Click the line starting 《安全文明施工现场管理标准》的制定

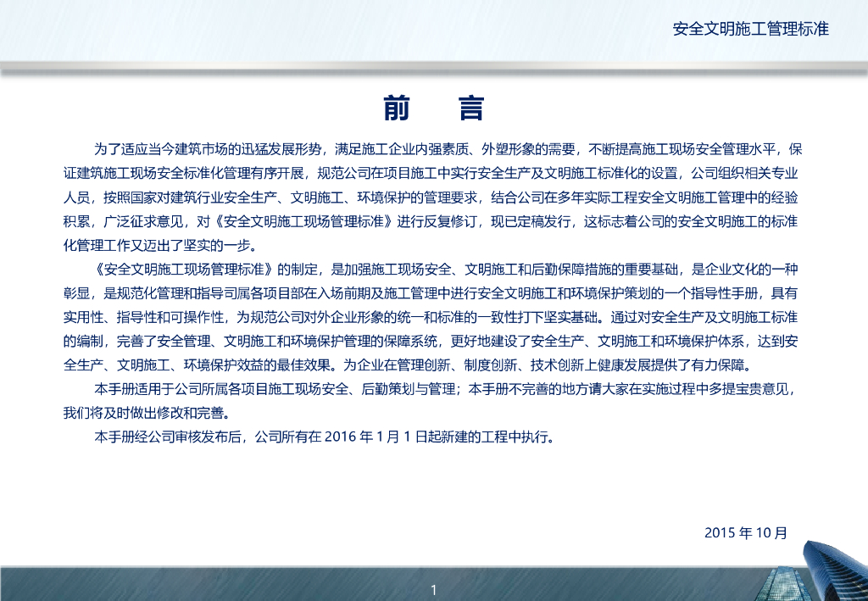[x=446, y=270]
